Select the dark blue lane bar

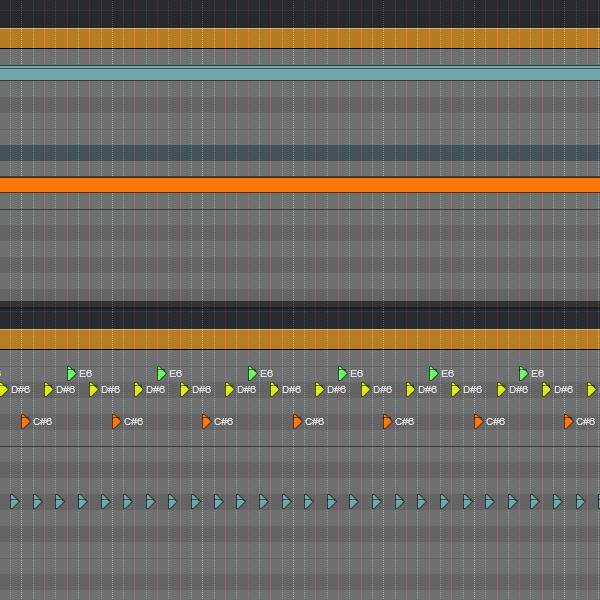pyautogui.click(x=300, y=153)
